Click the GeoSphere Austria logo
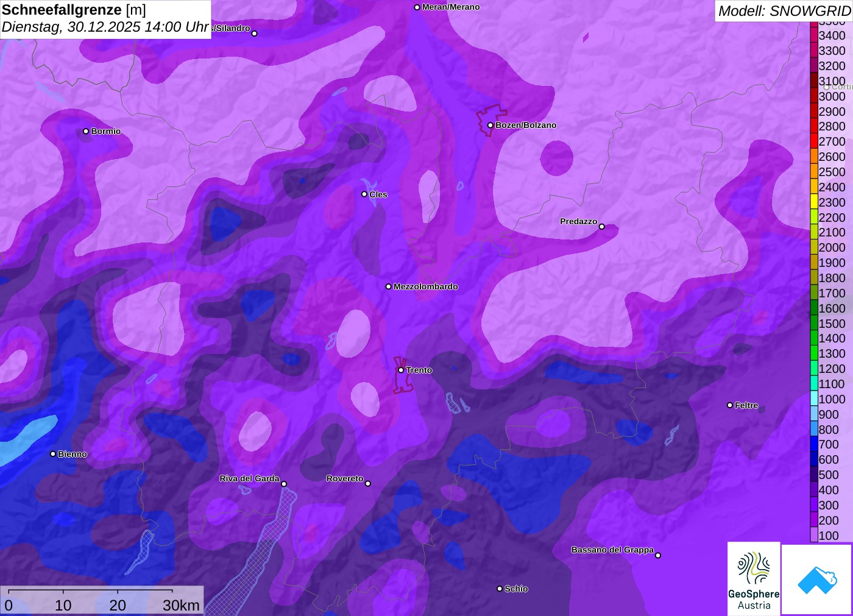Image resolution: width=853 pixels, height=616 pixels. point(754,579)
